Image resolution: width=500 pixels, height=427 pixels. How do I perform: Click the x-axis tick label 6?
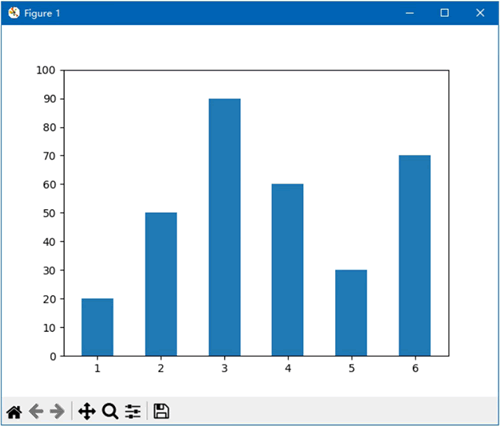coord(415,368)
